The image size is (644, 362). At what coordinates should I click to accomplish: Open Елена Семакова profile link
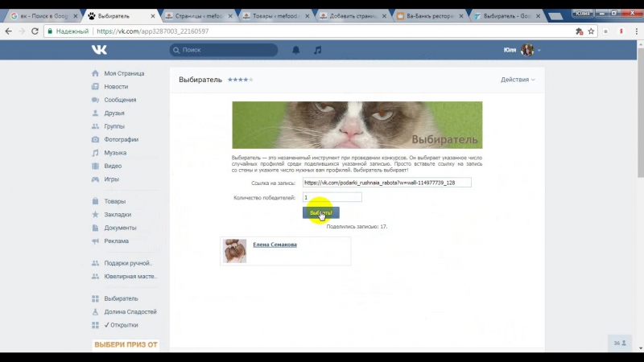(x=275, y=245)
